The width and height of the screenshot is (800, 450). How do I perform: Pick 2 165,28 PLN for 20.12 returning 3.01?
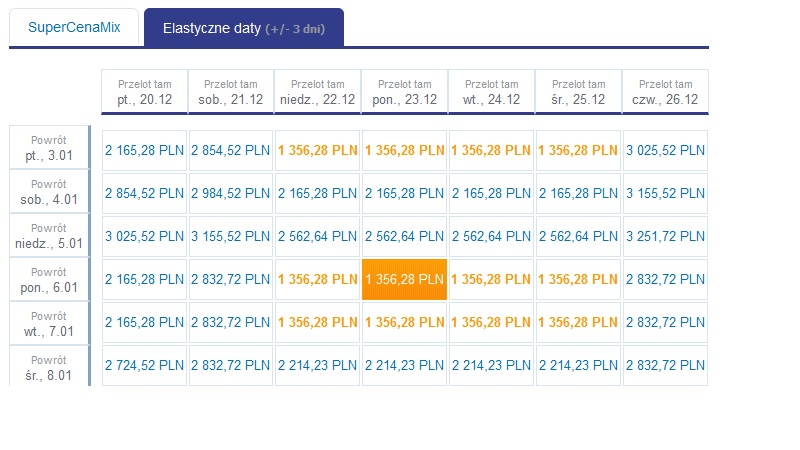pyautogui.click(x=144, y=150)
